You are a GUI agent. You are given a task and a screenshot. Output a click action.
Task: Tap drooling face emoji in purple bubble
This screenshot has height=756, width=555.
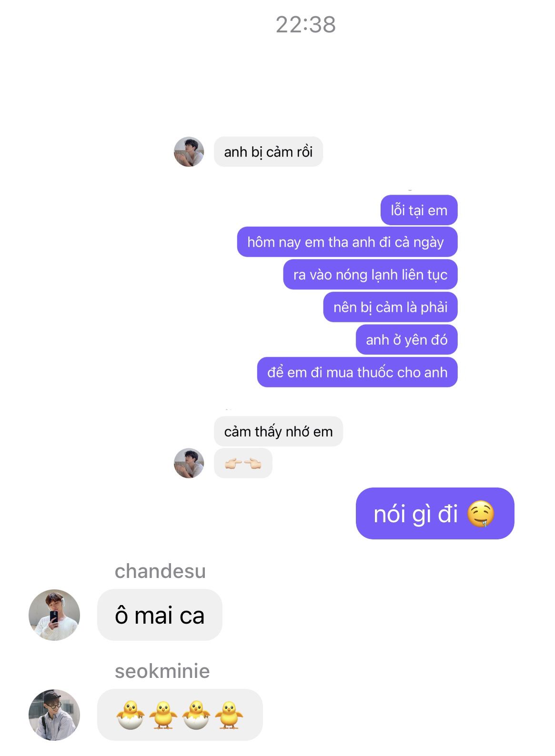click(x=480, y=514)
